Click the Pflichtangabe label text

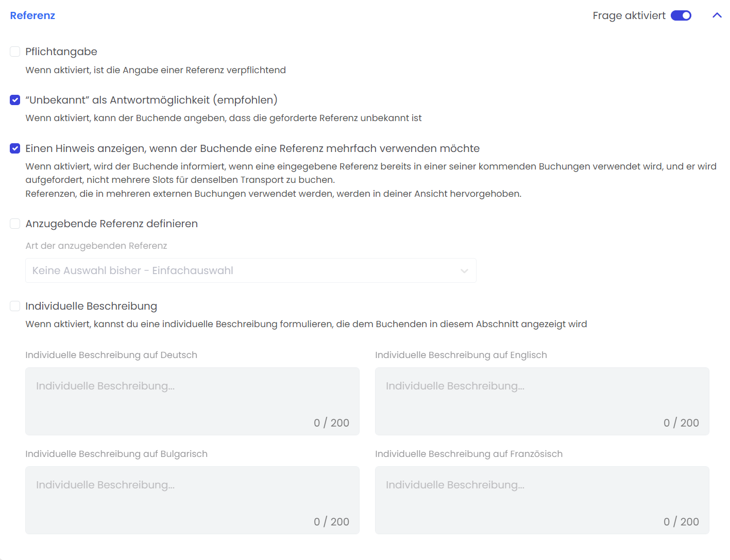61,52
